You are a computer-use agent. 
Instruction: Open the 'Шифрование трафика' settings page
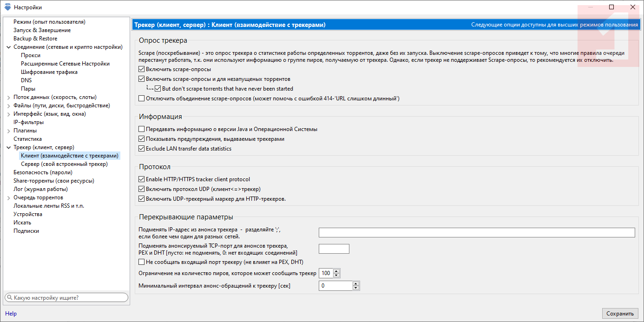(x=49, y=72)
